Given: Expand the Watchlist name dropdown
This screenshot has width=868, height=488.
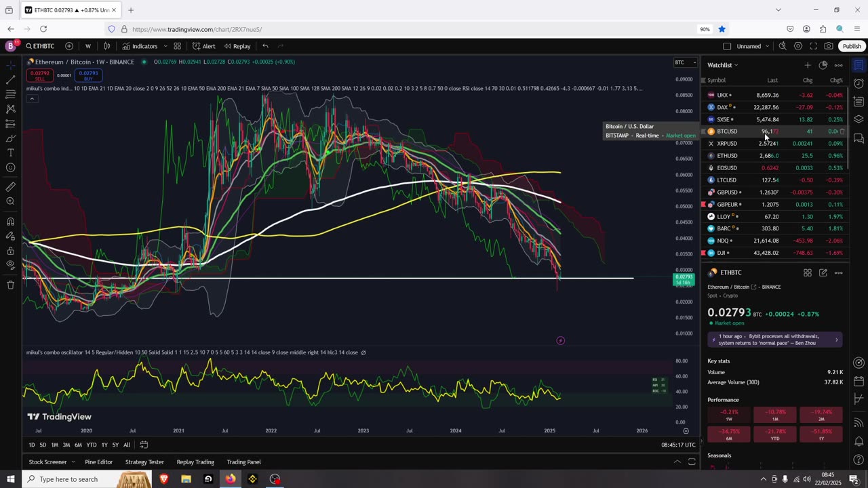Looking at the screenshot, I should 723,65.
